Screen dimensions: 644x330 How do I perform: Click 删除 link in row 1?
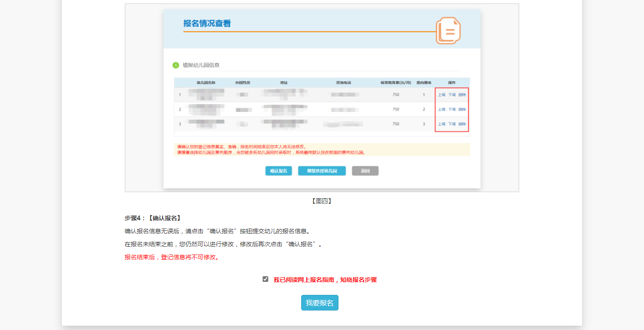click(462, 95)
